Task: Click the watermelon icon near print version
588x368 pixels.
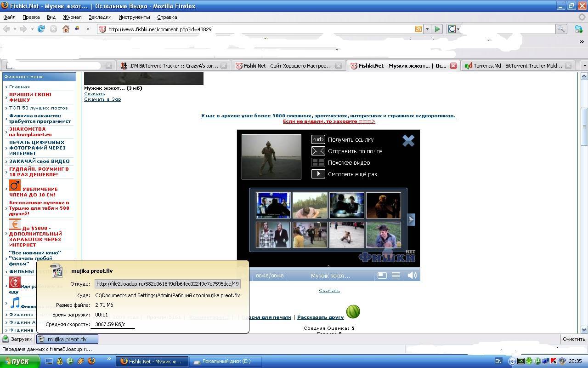Action: pos(353,311)
